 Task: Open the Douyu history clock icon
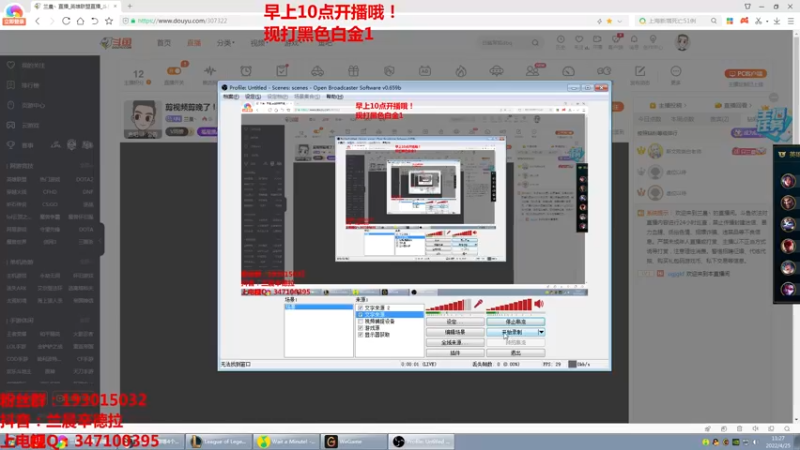(560, 40)
